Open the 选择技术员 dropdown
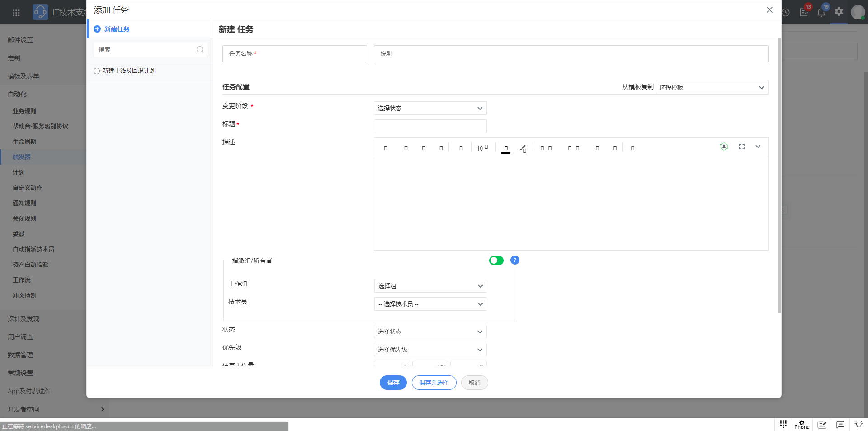 (430, 304)
